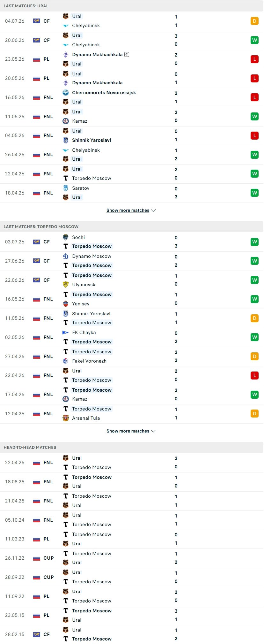Click the Shinnik Yaroslavl crest on 04.05.26
This screenshot has width=264, height=644.
[66, 140]
